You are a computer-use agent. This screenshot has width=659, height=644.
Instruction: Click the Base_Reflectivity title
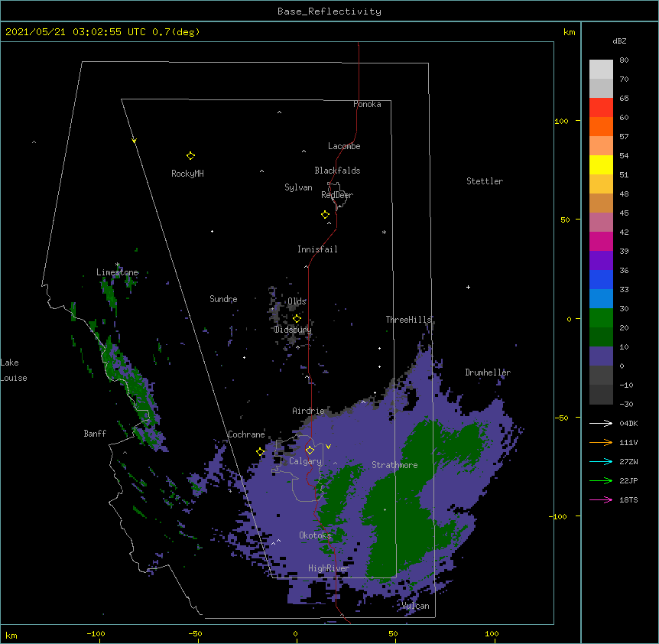[329, 11]
